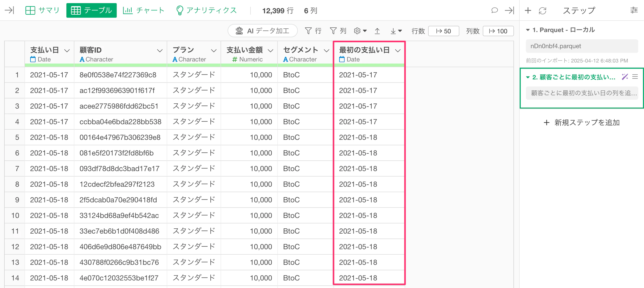Collapse the 1. Parquet - ローカル step
The image size is (644, 288).
pyautogui.click(x=528, y=30)
